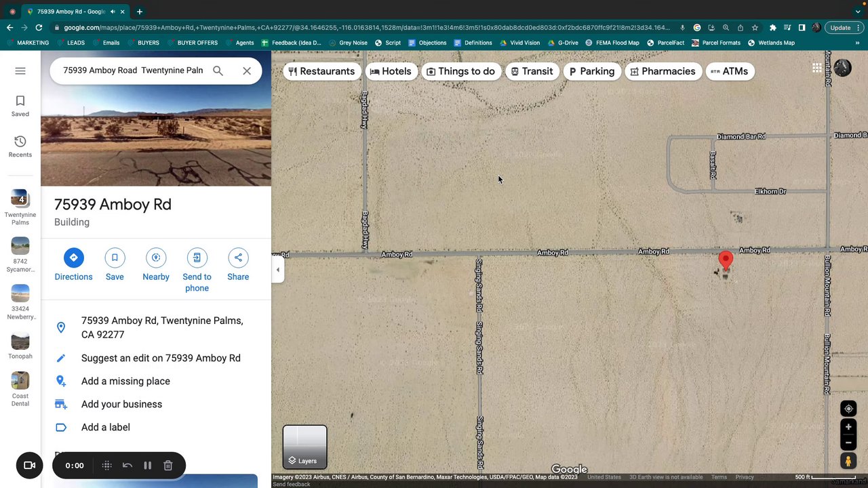The width and height of the screenshot is (868, 488).
Task: Show ATMs on the map
Action: 730,71
